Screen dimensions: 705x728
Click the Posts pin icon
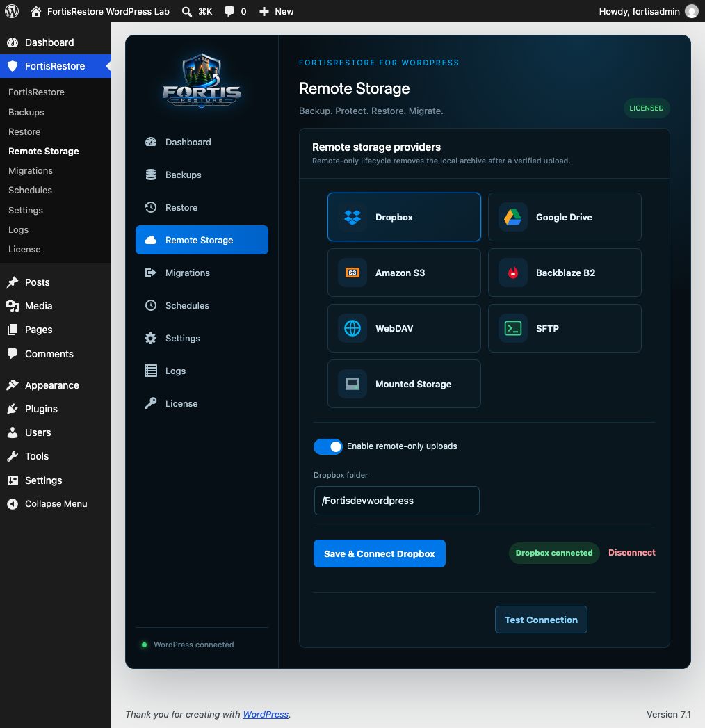13,282
